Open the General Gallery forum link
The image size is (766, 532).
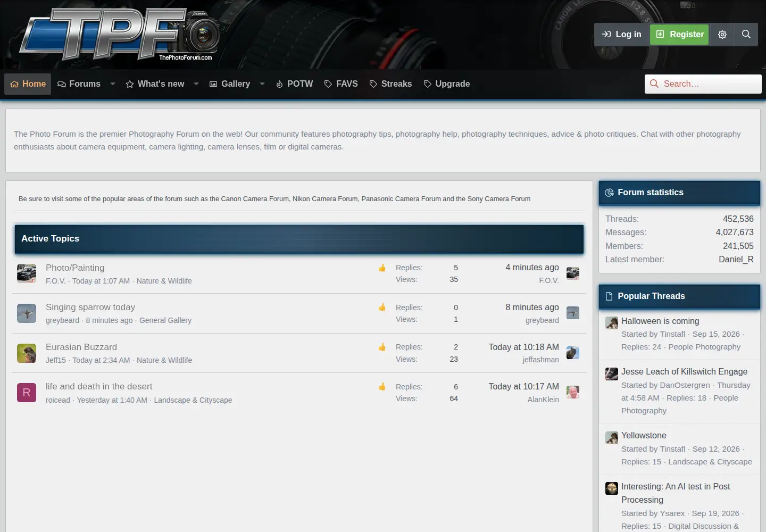coord(165,320)
